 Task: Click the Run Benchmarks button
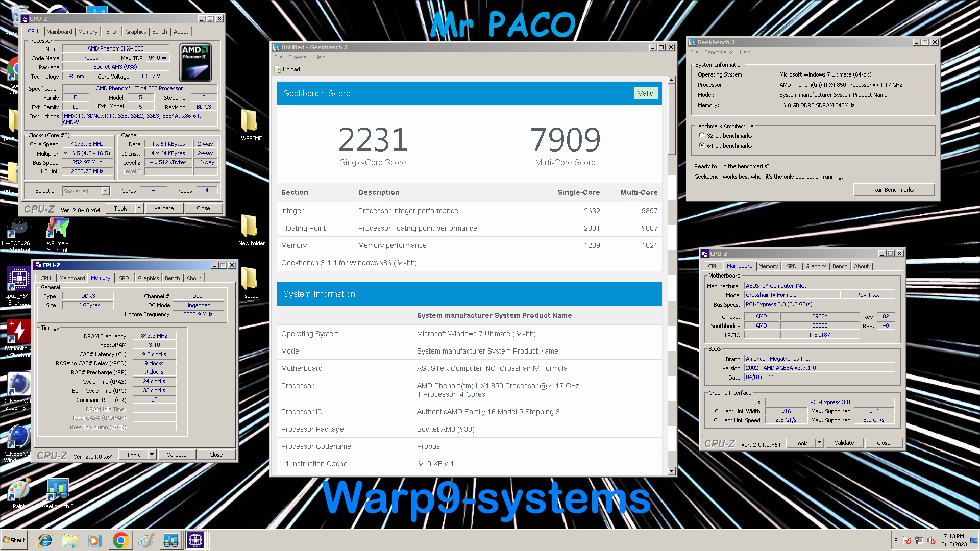(894, 190)
